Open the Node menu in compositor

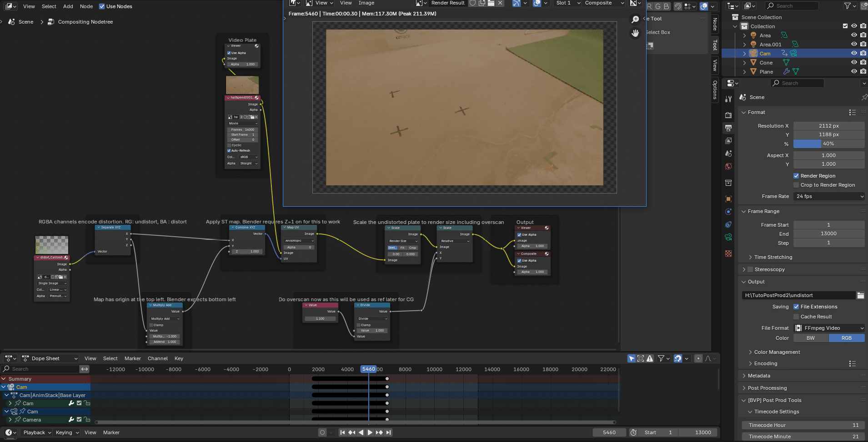[x=86, y=6]
